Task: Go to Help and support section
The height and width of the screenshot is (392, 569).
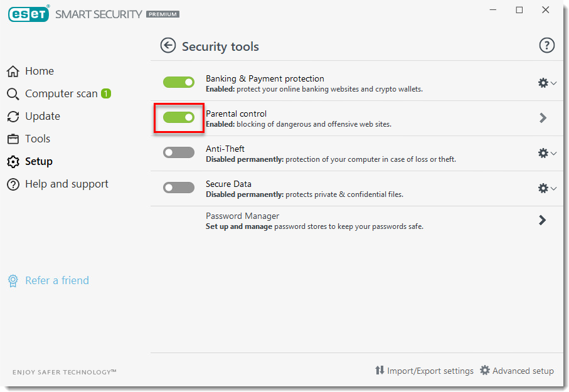Action: [x=66, y=184]
